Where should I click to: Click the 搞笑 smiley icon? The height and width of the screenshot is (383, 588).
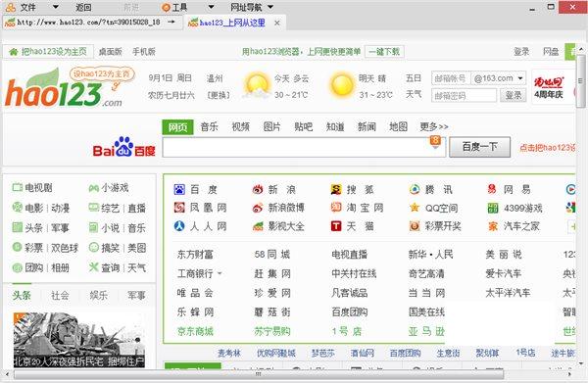(x=93, y=248)
